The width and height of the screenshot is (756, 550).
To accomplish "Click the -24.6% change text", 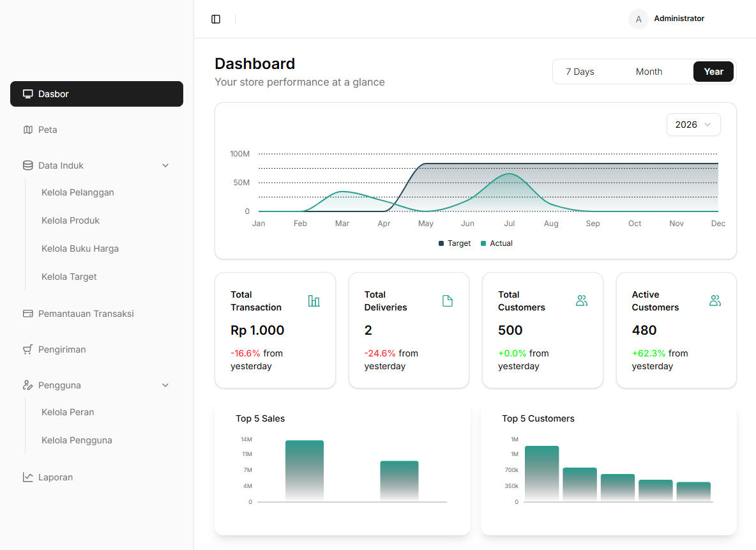I will 380,353.
